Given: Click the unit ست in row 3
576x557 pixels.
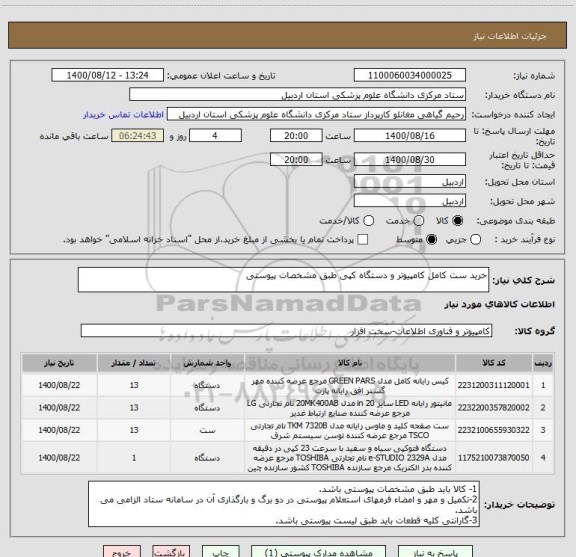Looking at the screenshot, I should click(207, 430).
